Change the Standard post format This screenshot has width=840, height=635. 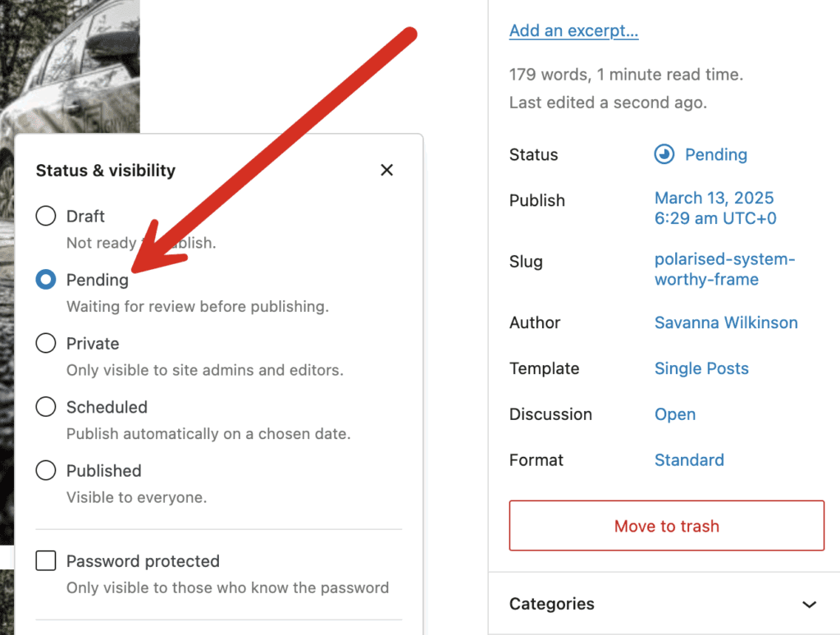coord(689,460)
